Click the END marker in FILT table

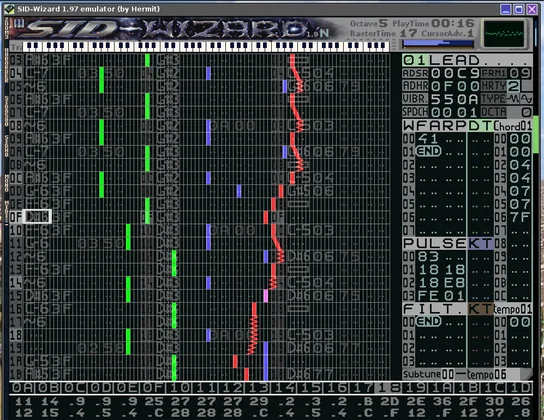(428, 322)
